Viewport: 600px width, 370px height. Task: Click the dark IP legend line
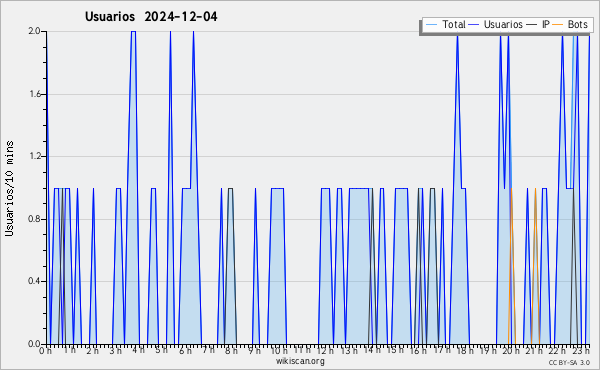coord(532,25)
